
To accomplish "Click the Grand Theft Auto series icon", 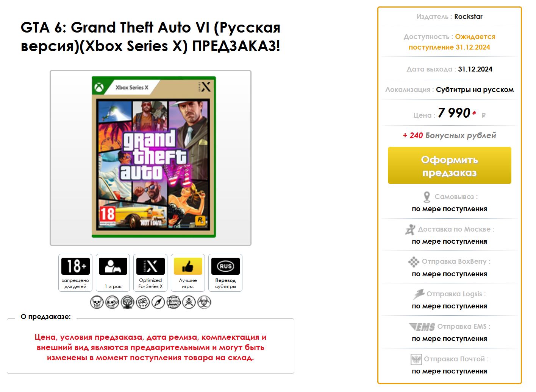I will pyautogui.click(x=173, y=302).
